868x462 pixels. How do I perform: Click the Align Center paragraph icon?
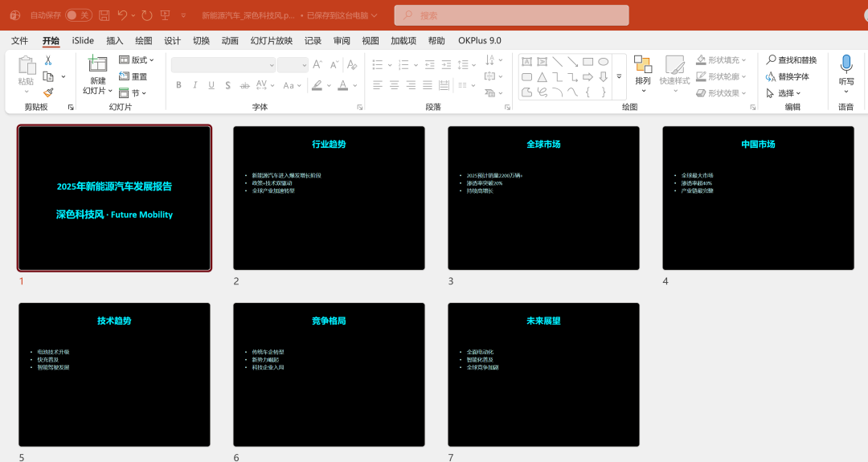tap(394, 85)
